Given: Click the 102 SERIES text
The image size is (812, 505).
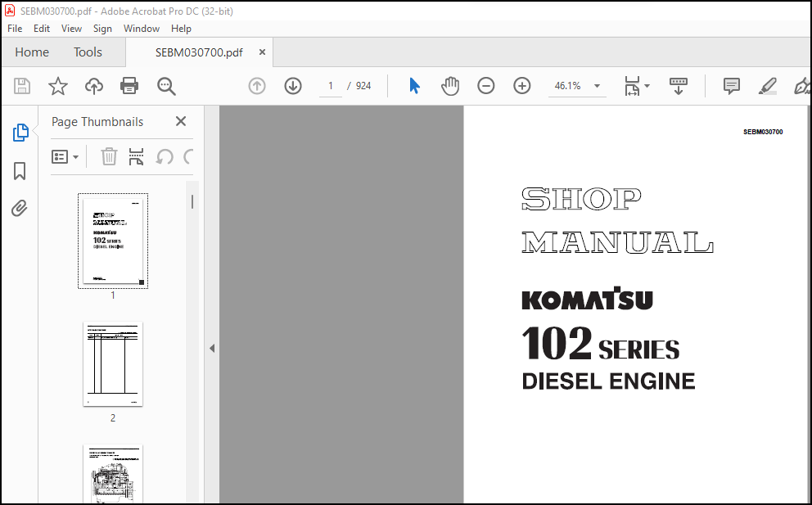Looking at the screenshot, I should pyautogui.click(x=600, y=344).
